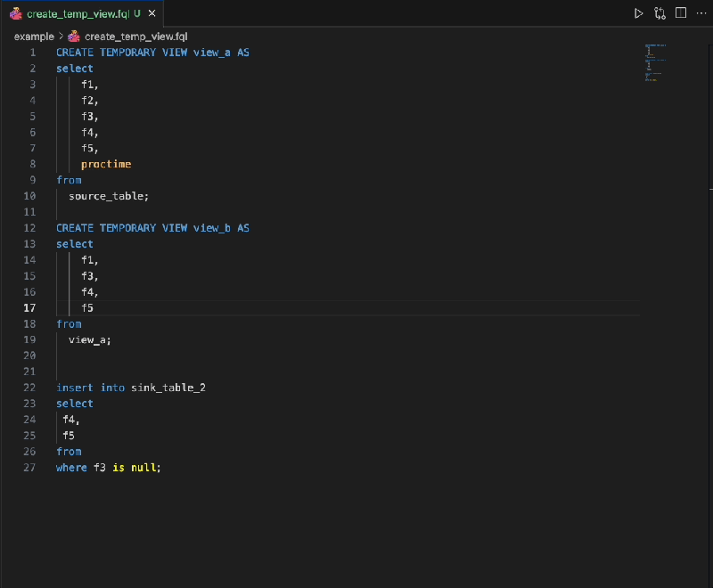Click 'proctime' on line 8

pos(106,164)
